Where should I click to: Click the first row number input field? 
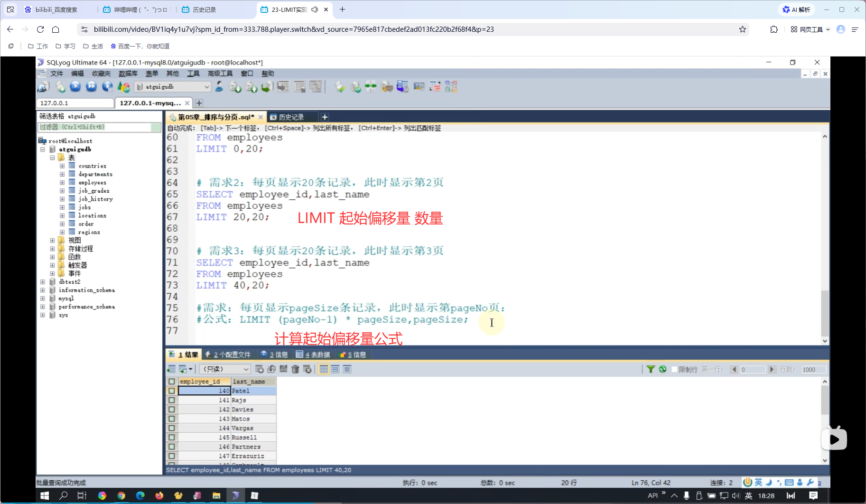pyautogui.click(x=753, y=369)
